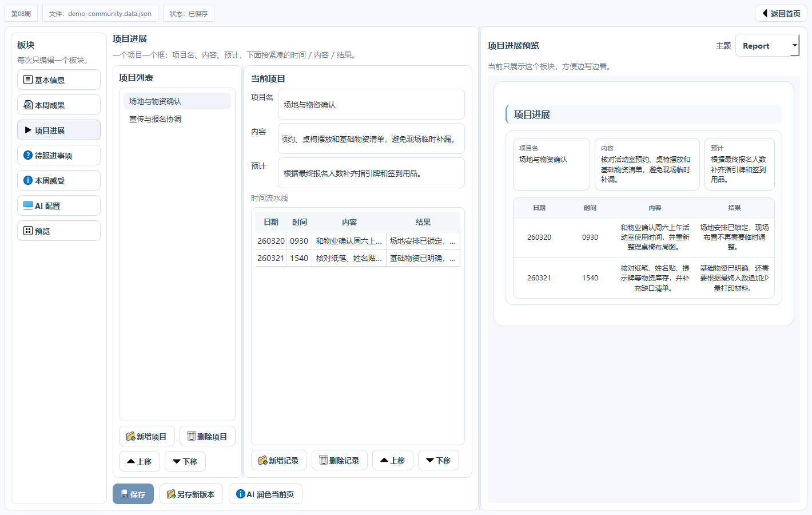Click the 和物业确认周六上... content cell
Image resolution: width=812 pixels, height=515 pixels.
349,241
